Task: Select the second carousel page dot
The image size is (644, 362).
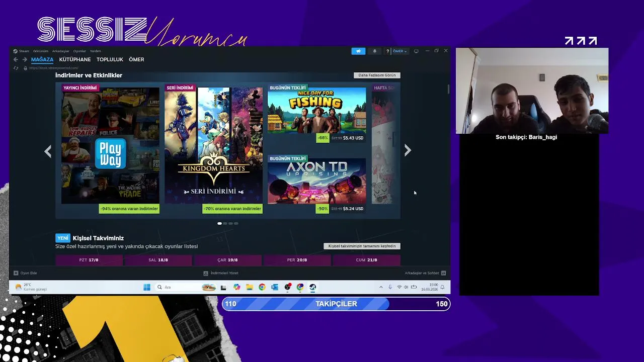Action: click(225, 223)
